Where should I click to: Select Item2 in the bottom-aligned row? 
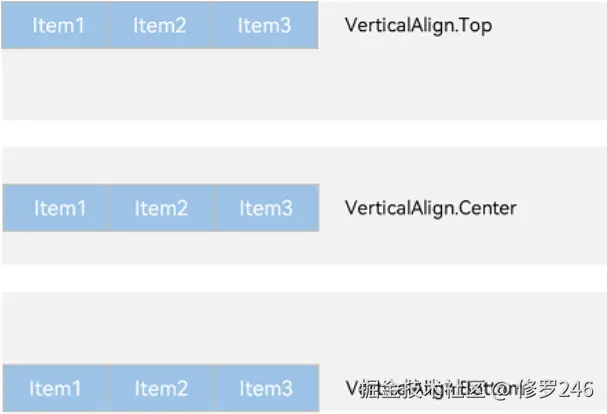161,388
